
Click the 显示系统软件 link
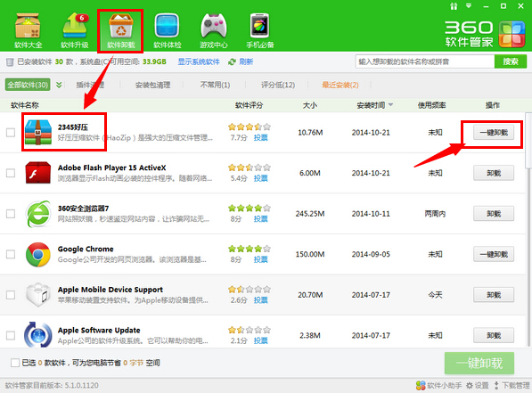pos(199,61)
